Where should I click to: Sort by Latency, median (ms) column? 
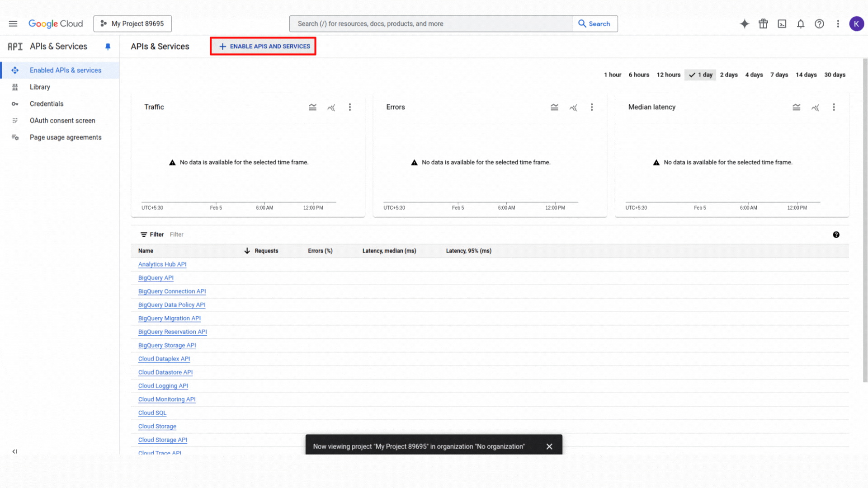coord(389,251)
